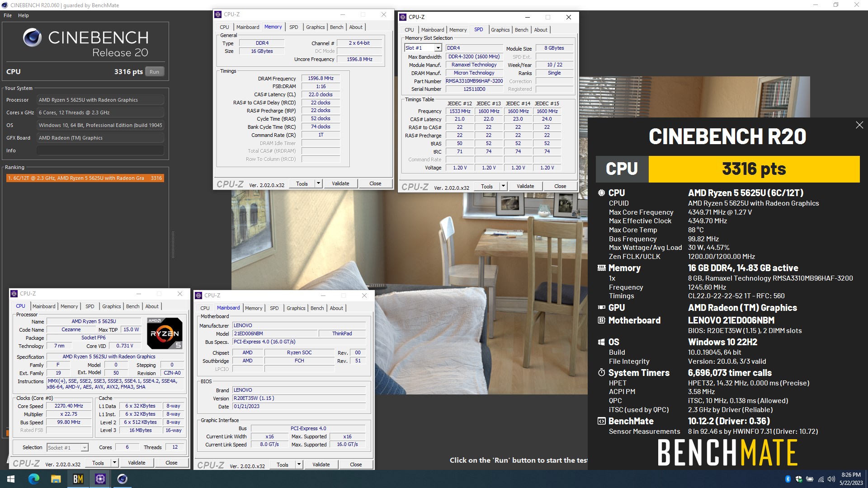This screenshot has width=868, height=488.
Task: Click the Core Speed 2270.40 MHz value
Action: pyautogui.click(x=69, y=406)
